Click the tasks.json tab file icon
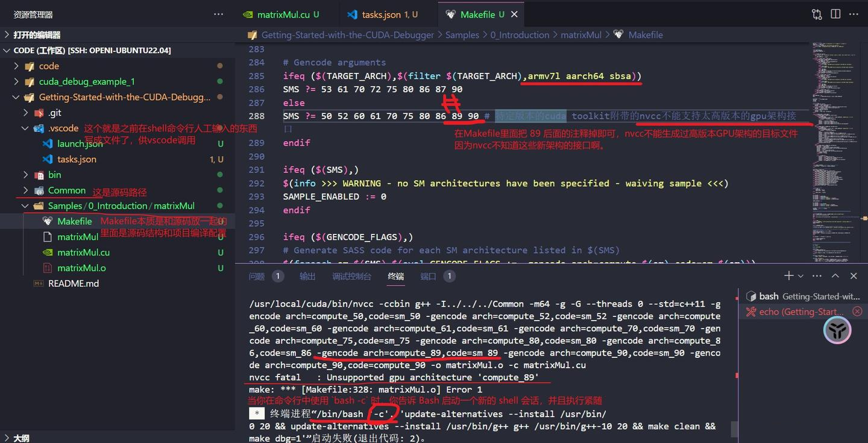Image resolution: width=868 pixels, height=443 pixels. click(x=351, y=14)
